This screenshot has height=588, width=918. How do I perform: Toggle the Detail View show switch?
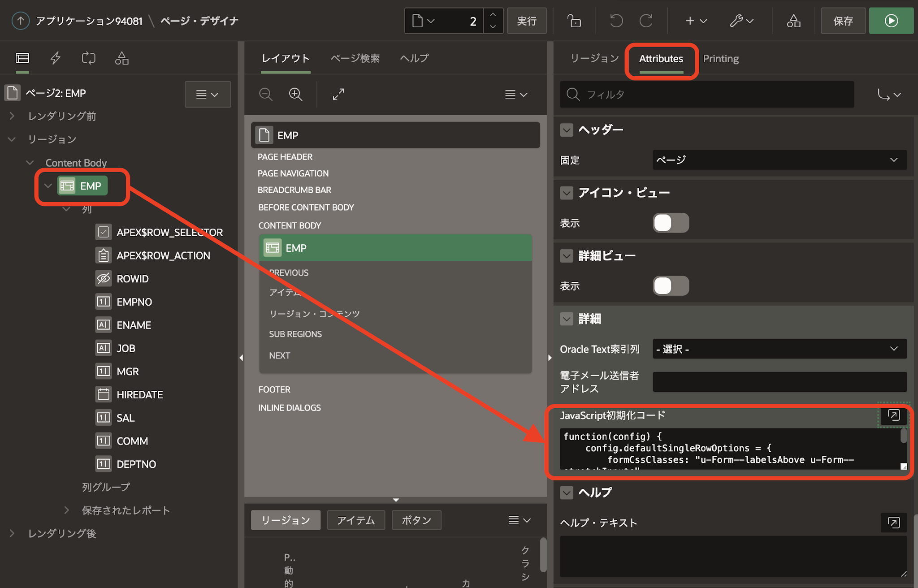pos(671,286)
